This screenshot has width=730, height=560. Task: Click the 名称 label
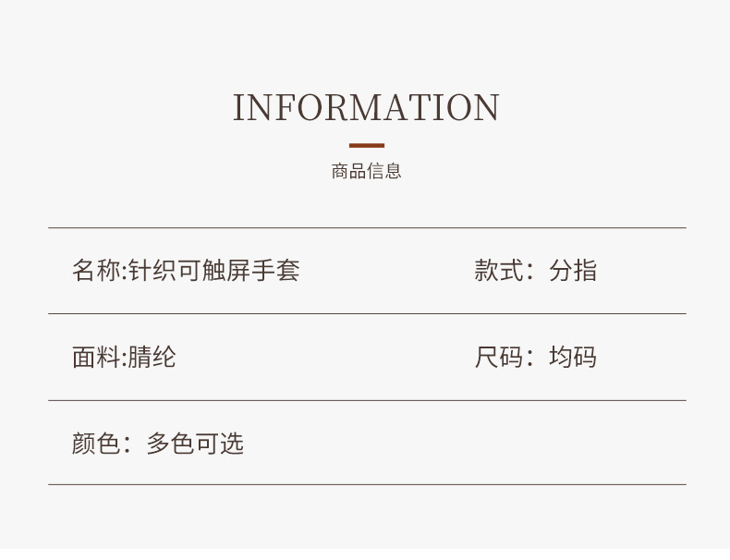pyautogui.click(x=96, y=271)
